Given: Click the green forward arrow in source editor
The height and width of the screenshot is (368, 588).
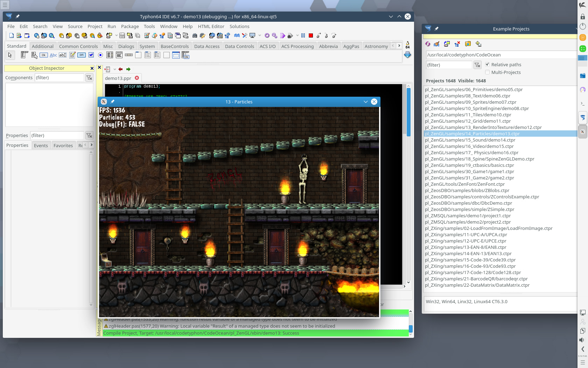Looking at the screenshot, I should [128, 69].
